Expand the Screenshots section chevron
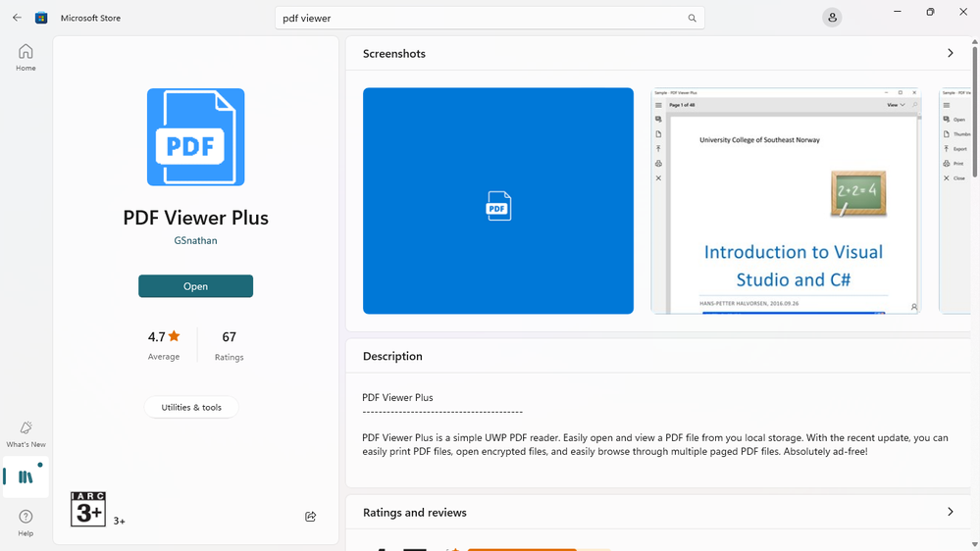Image resolution: width=980 pixels, height=551 pixels. pos(950,53)
